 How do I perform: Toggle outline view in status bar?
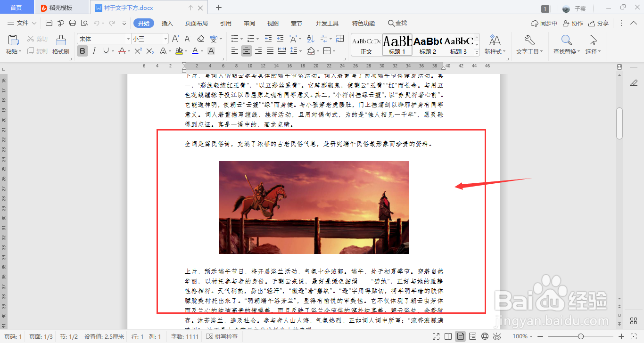(x=472, y=336)
